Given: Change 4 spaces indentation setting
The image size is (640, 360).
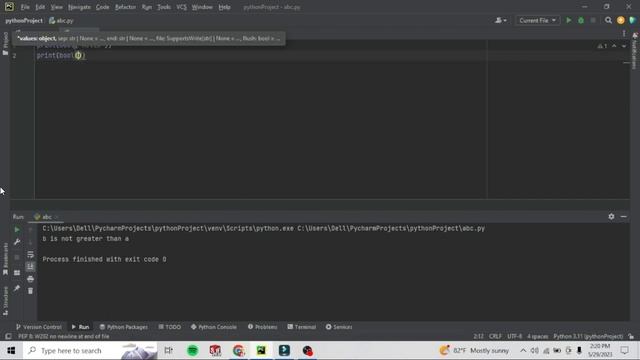Looking at the screenshot, I should point(537,336).
